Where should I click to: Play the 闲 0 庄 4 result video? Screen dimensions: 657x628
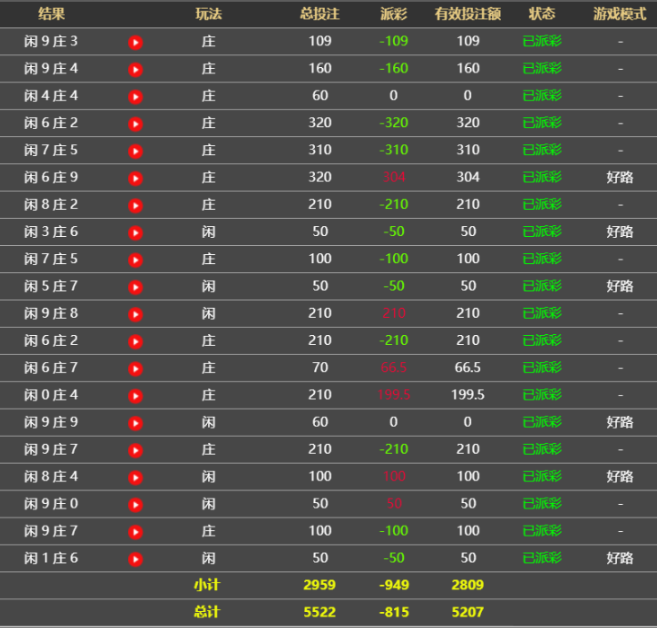tap(136, 395)
